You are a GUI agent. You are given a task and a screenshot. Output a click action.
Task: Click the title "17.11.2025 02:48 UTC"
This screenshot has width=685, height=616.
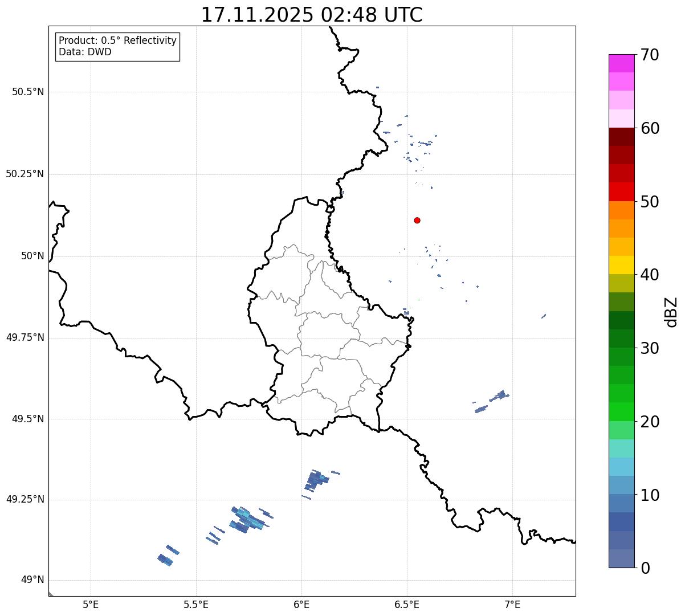(312, 15)
